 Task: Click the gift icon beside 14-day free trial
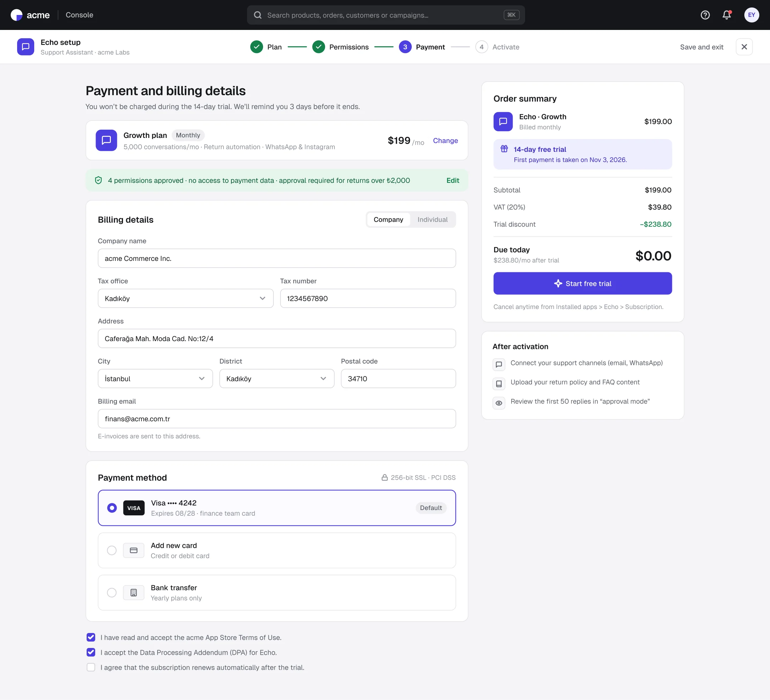pos(504,149)
